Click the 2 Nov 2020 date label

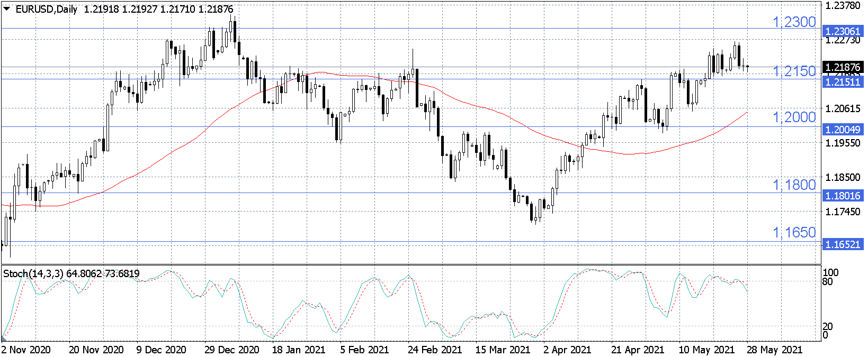(26, 350)
